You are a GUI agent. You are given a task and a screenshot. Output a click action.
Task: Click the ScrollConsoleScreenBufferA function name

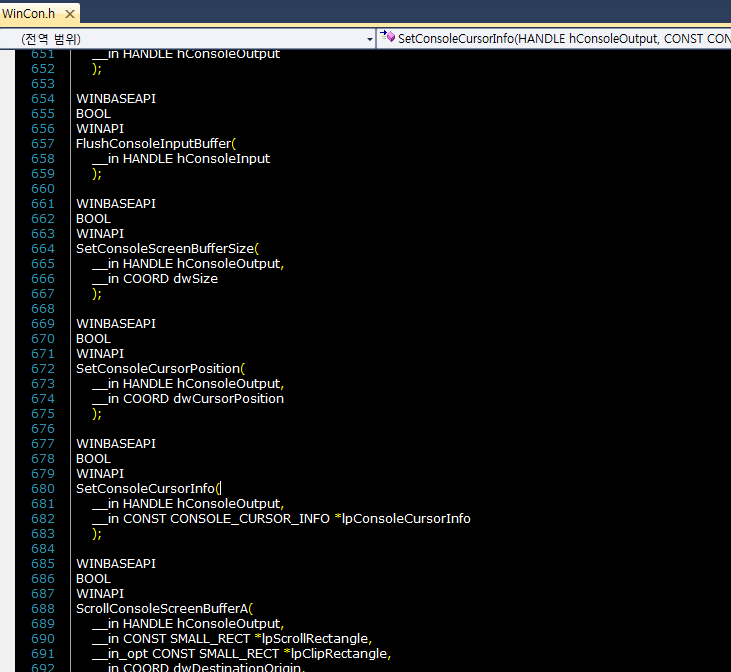(x=163, y=609)
